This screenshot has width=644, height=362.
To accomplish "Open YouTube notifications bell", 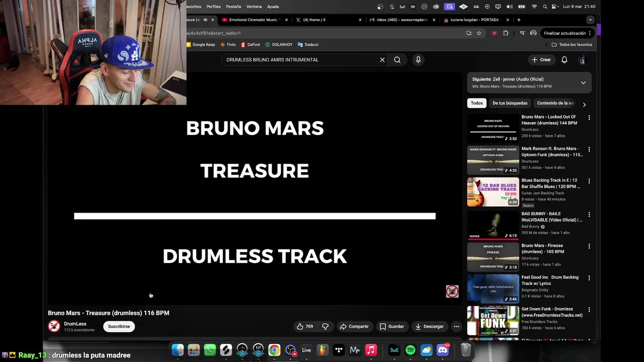I will [x=565, y=60].
